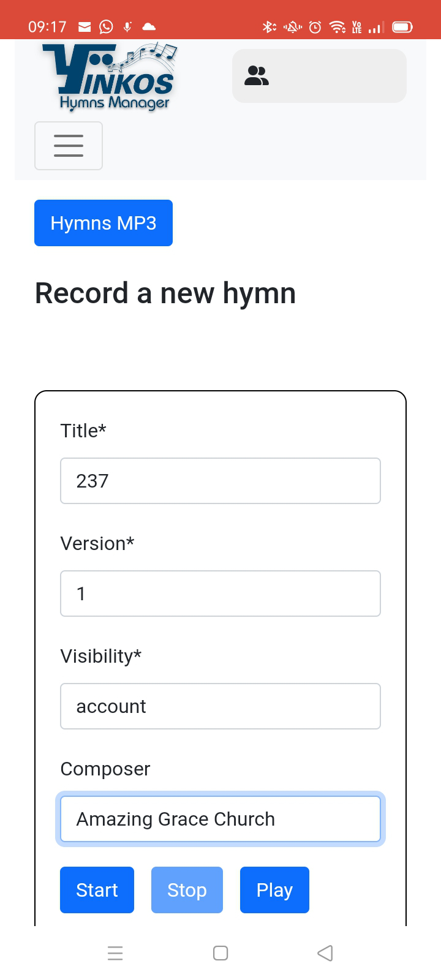Tap the mail notification icon
This screenshot has width=441, height=980.
coord(85,27)
